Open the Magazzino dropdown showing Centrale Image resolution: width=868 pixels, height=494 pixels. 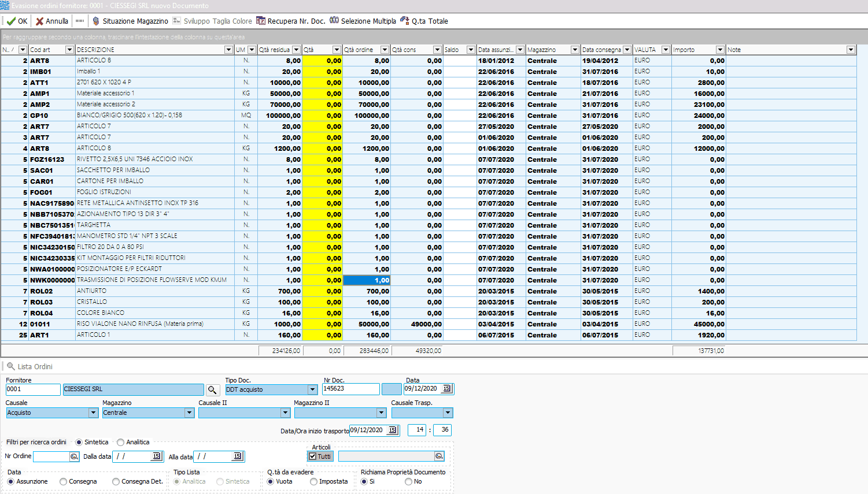tap(189, 413)
